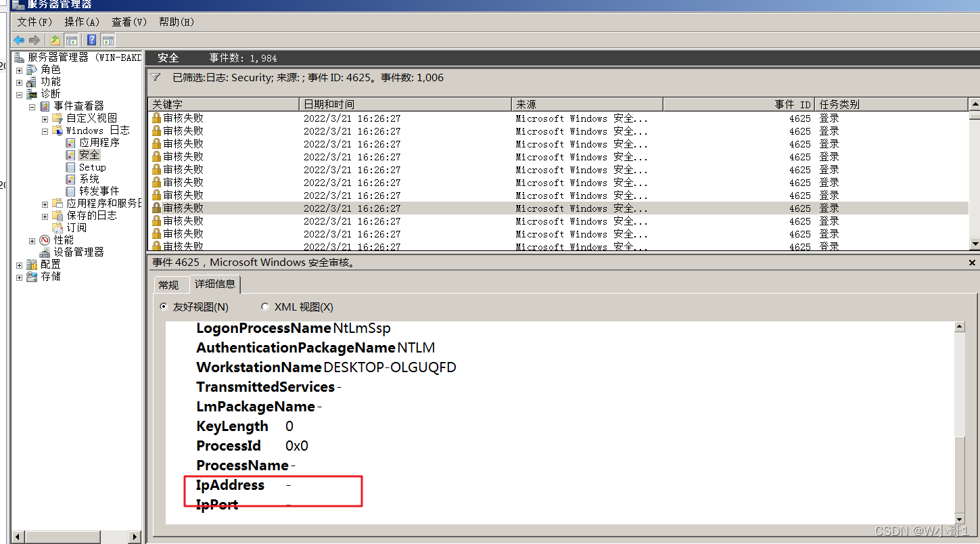Select the 自定义视图 folder icon
This screenshot has width=980, height=544.
click(57, 118)
